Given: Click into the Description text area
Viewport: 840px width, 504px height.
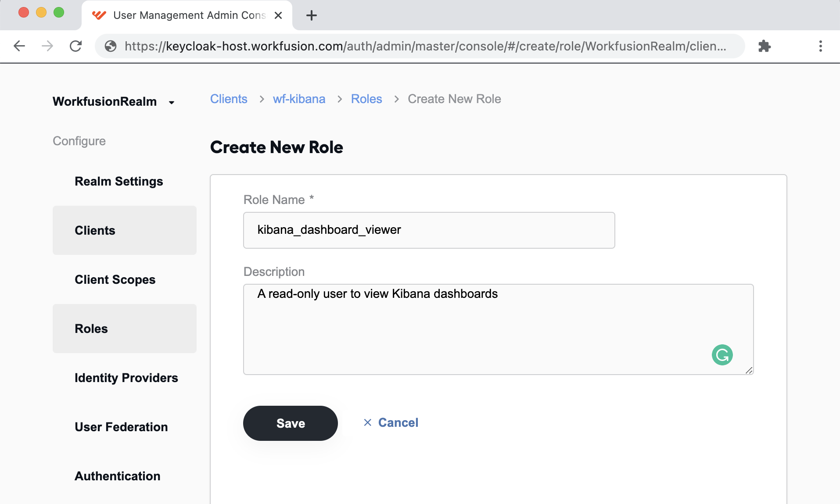Looking at the screenshot, I should (x=499, y=329).
